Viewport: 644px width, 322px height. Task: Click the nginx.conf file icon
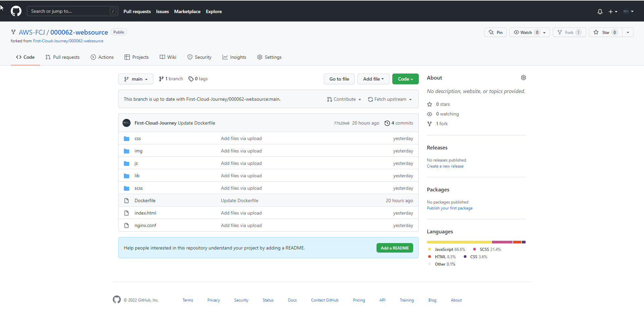tap(127, 225)
